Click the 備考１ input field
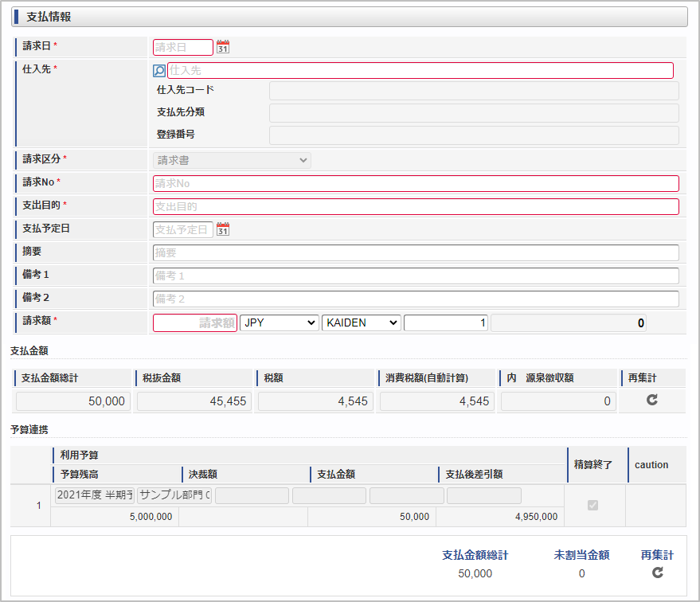Viewport: 700px width, 602px height. pyautogui.click(x=416, y=276)
